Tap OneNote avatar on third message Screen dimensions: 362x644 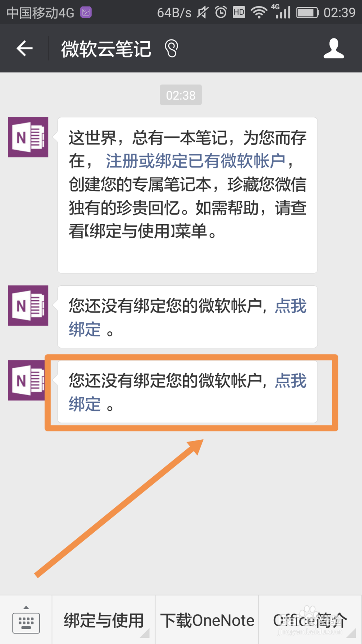tap(27, 380)
